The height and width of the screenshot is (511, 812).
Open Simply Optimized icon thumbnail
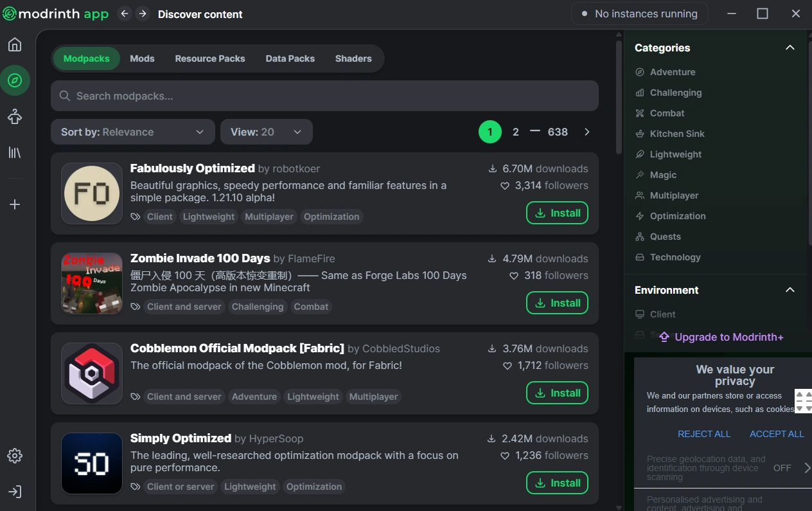(92, 463)
